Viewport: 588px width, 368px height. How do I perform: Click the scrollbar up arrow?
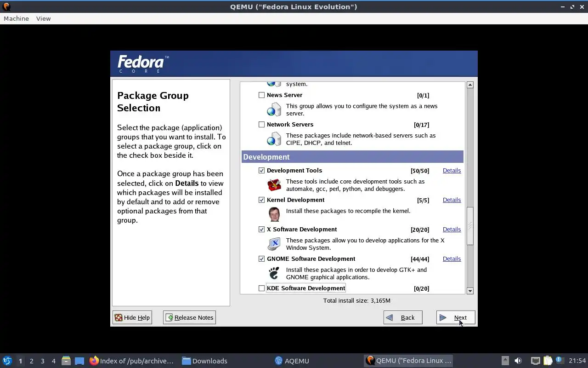point(470,85)
